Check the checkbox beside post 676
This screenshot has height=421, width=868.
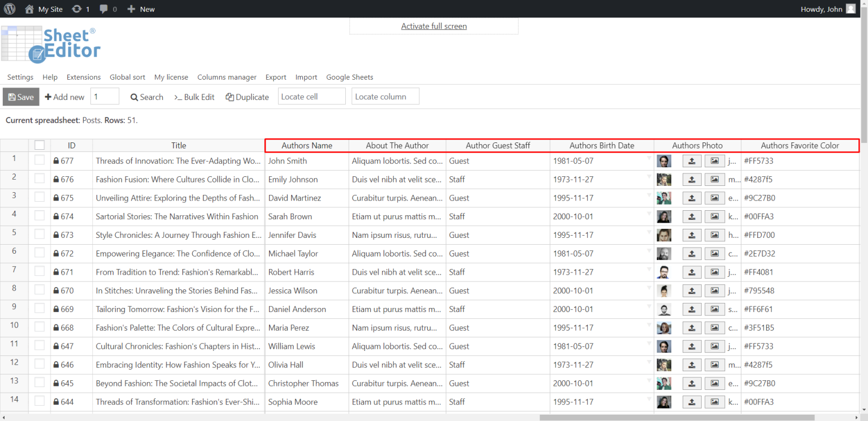(39, 179)
